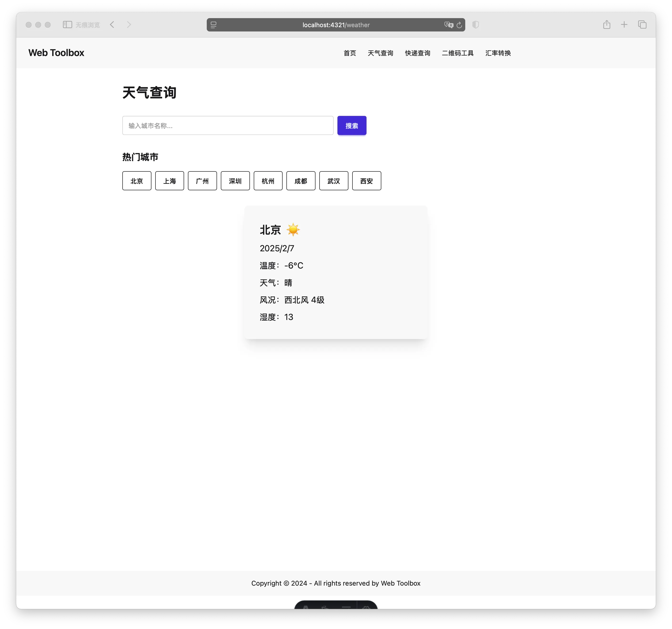Switch to 汇率转换 in the navigation
The height and width of the screenshot is (629, 672).
498,53
